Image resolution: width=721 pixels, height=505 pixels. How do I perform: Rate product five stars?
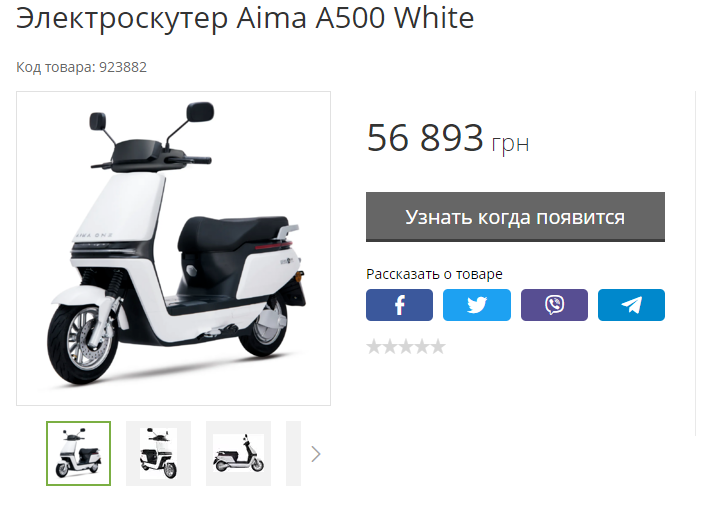point(438,346)
